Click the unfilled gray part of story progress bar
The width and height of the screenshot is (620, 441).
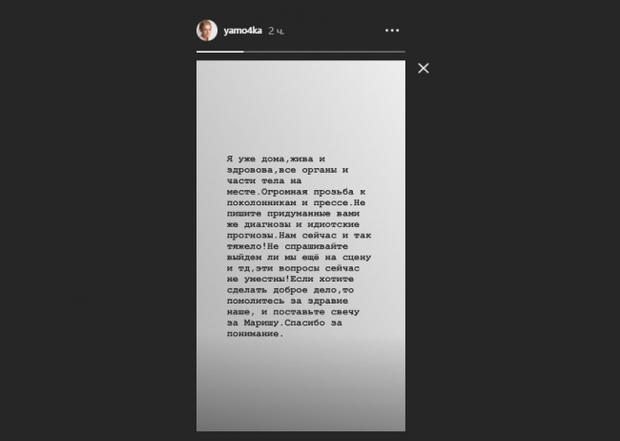[324, 52]
